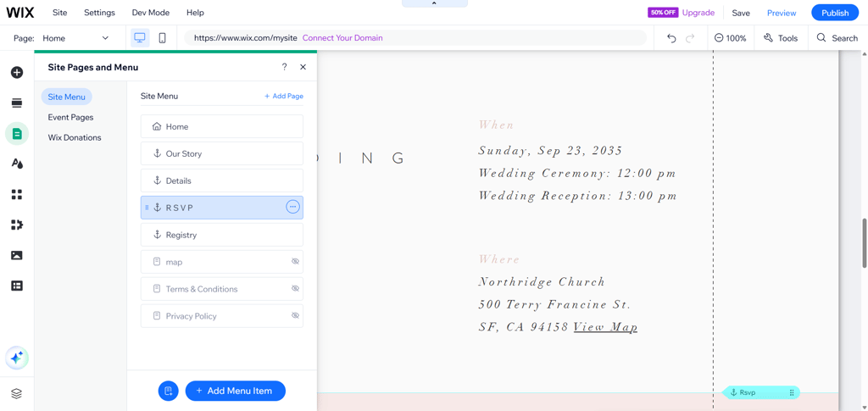Screen dimensions: 868x411
Task: Open the Media image icon
Action: tap(17, 255)
